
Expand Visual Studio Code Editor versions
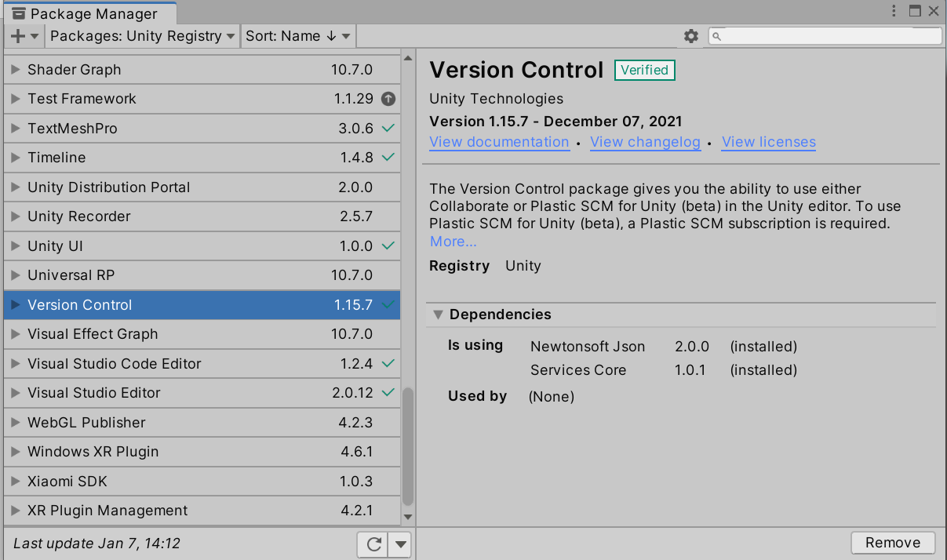pyautogui.click(x=15, y=364)
